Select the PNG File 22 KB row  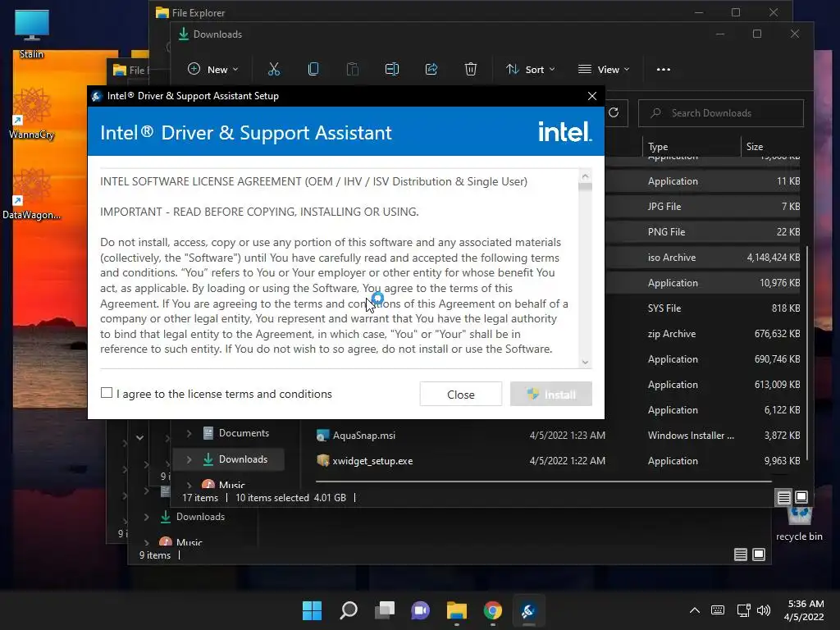point(703,232)
